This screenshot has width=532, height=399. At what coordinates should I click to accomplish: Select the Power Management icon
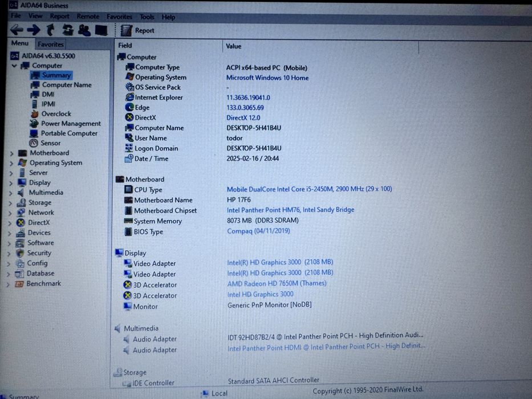[34, 124]
